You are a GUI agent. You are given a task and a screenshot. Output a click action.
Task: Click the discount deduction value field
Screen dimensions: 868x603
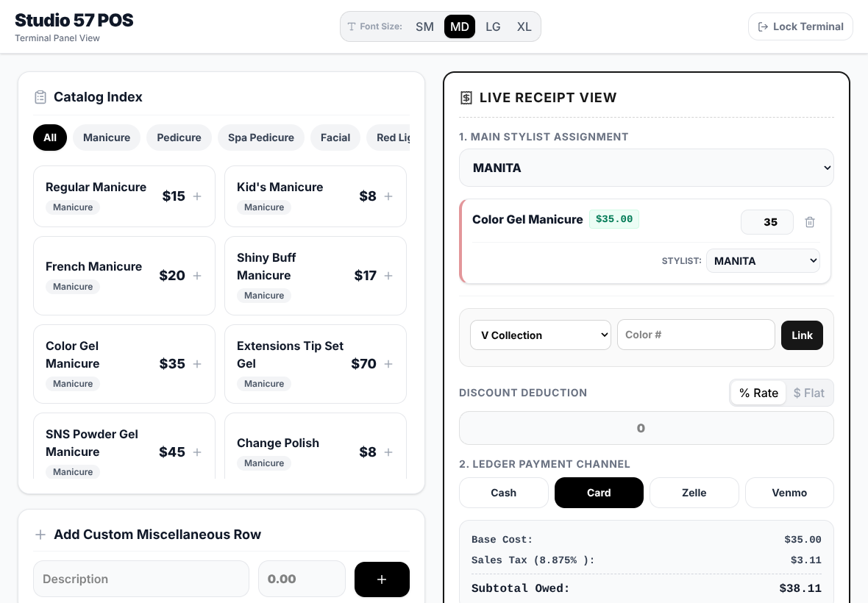click(647, 428)
